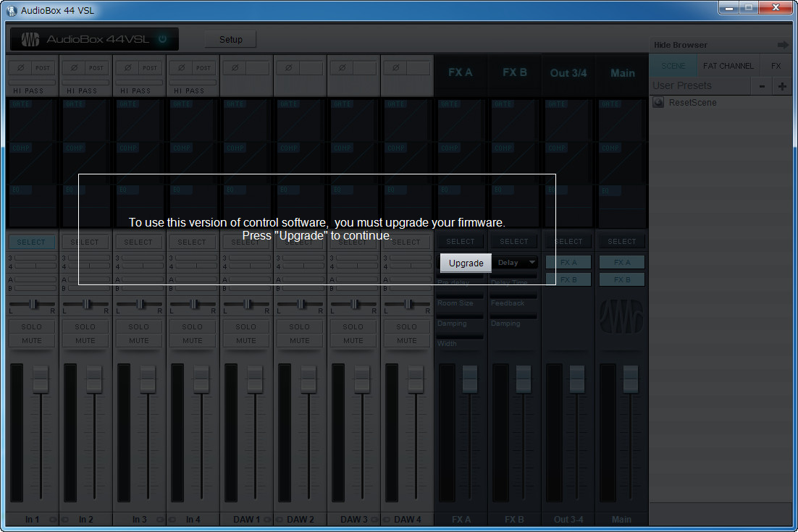Toggle the GATE on the Main bus
This screenshot has height=532, width=798.
[x=610, y=104]
